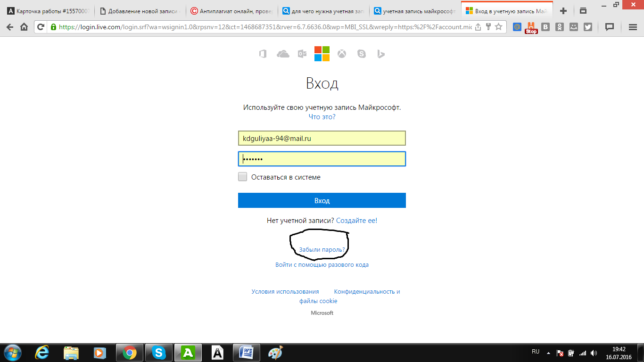644x362 pixels.
Task: Click the Mail.ru @ extension icon
Action: coord(517,27)
